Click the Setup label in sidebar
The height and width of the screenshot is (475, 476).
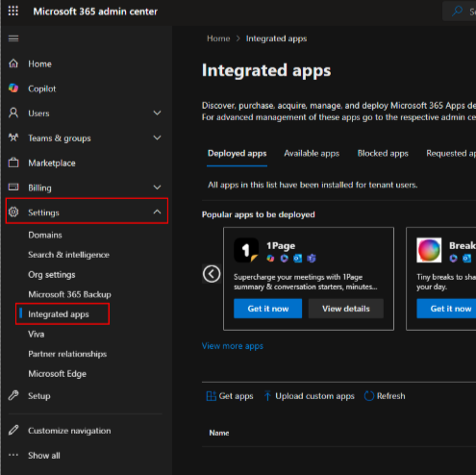[x=39, y=396]
